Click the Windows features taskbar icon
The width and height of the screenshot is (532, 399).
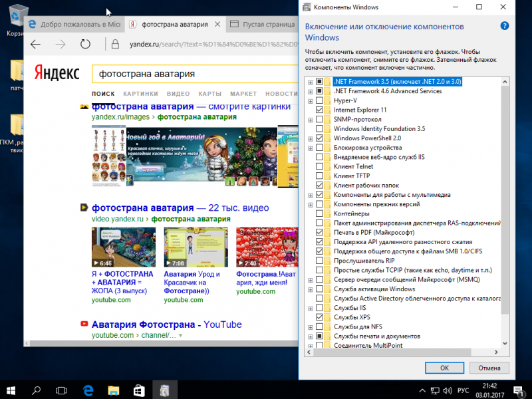tap(164, 390)
